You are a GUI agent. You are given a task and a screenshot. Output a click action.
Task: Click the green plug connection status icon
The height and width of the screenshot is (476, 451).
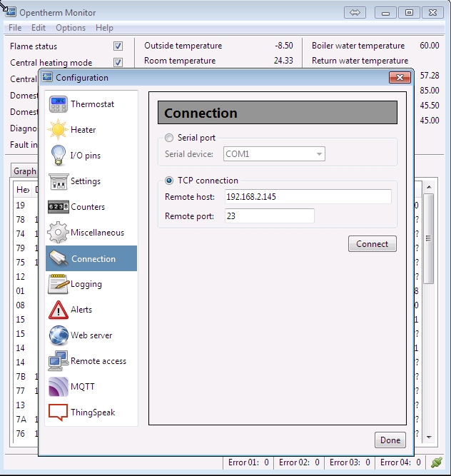(x=437, y=462)
